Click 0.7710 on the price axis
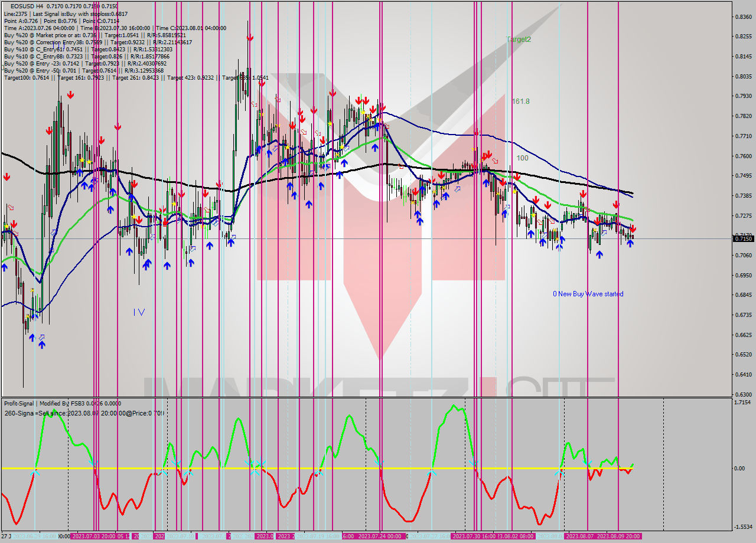 743,136
